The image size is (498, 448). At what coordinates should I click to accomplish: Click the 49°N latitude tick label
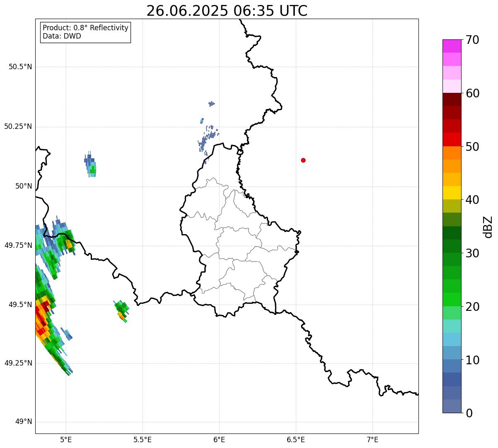[24, 422]
